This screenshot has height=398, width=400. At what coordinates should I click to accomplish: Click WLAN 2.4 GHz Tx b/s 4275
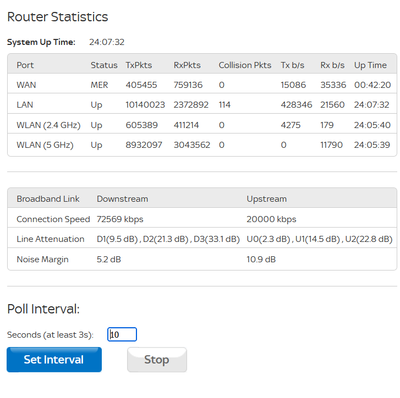pos(290,125)
